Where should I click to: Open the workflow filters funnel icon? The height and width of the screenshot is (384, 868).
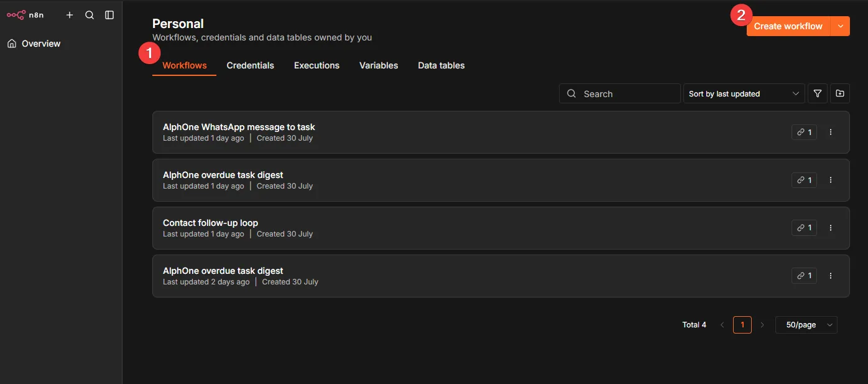click(818, 93)
